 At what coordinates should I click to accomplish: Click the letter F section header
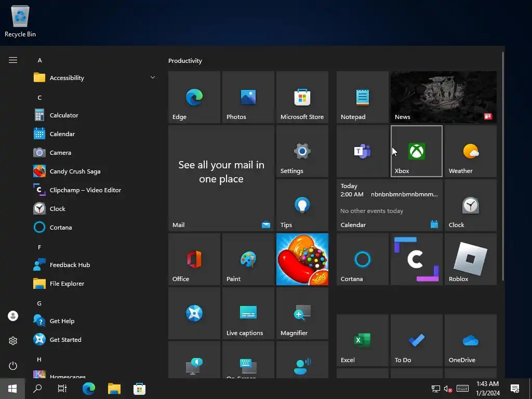tap(39, 247)
